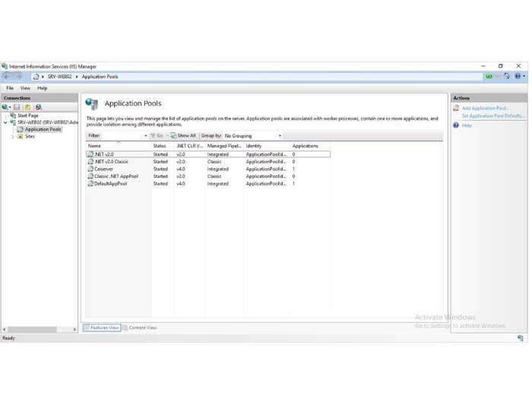Switch to Content View tab
The height and width of the screenshot is (399, 532).
[140, 328]
